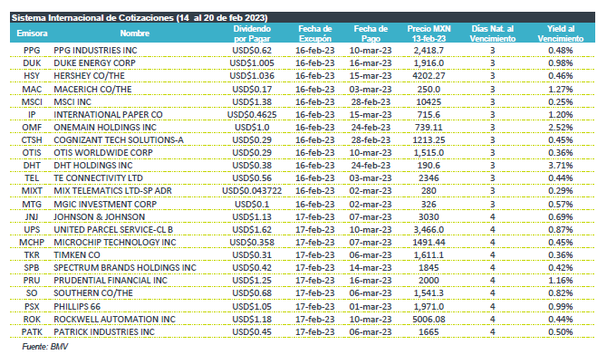Click the Fuente: BMV footnote
The image size is (607, 364).
pos(45,347)
